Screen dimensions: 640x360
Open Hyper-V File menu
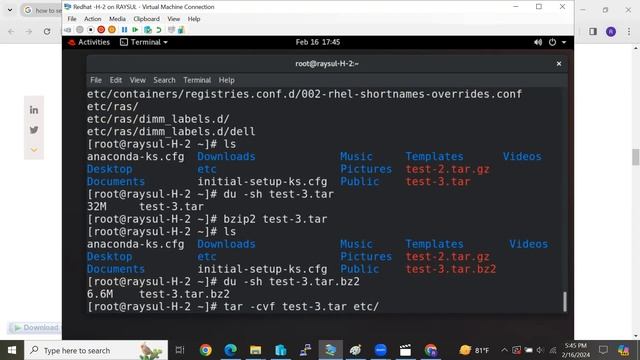tap(72, 19)
